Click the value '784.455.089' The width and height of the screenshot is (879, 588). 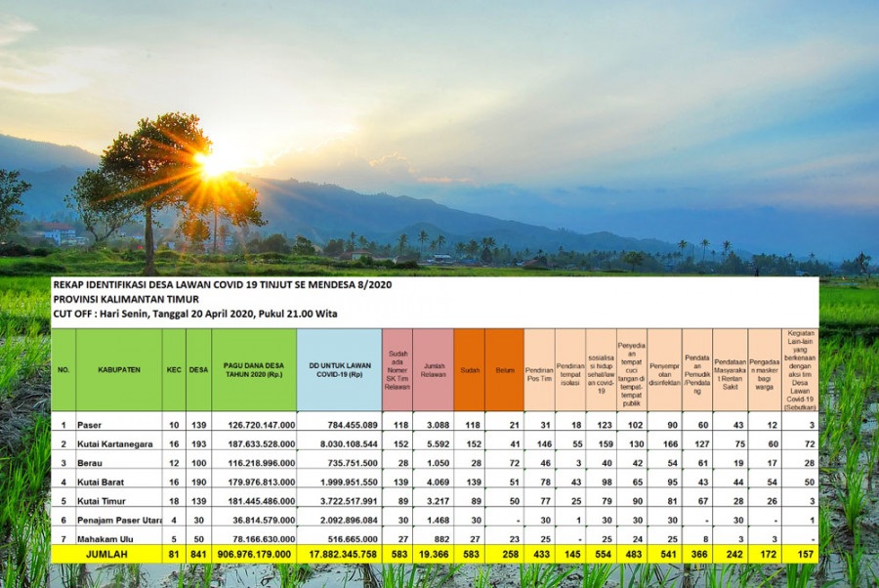[x=353, y=425]
